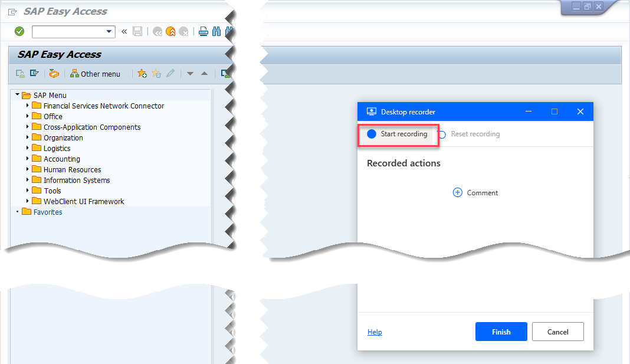
Task: Maximize the Desktop recorder window
Action: 554,112
